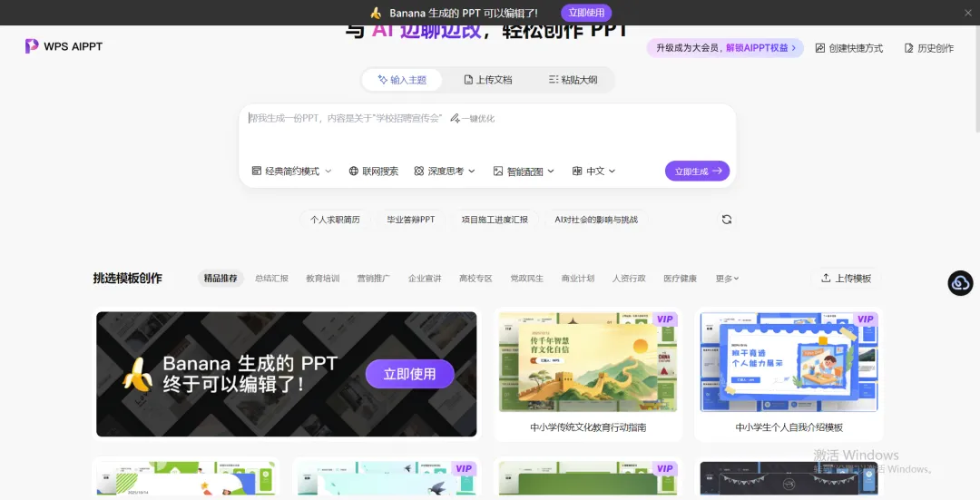980x500 pixels.
Task: Select the 高校专区 category tab
Action: coord(475,278)
